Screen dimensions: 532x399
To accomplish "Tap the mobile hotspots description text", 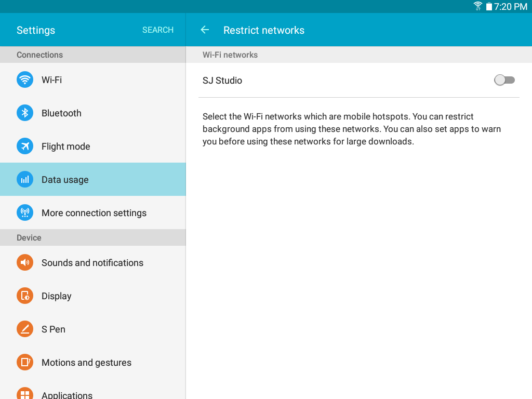I will click(352, 129).
